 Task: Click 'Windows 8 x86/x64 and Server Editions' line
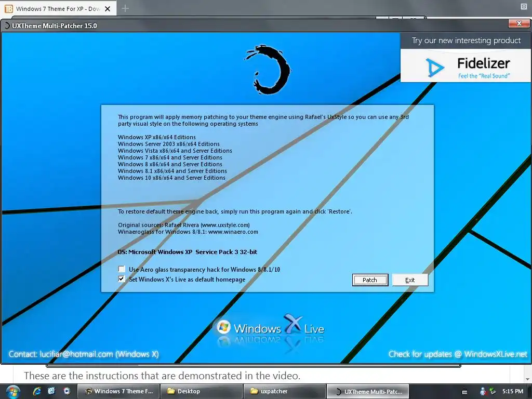click(170, 164)
